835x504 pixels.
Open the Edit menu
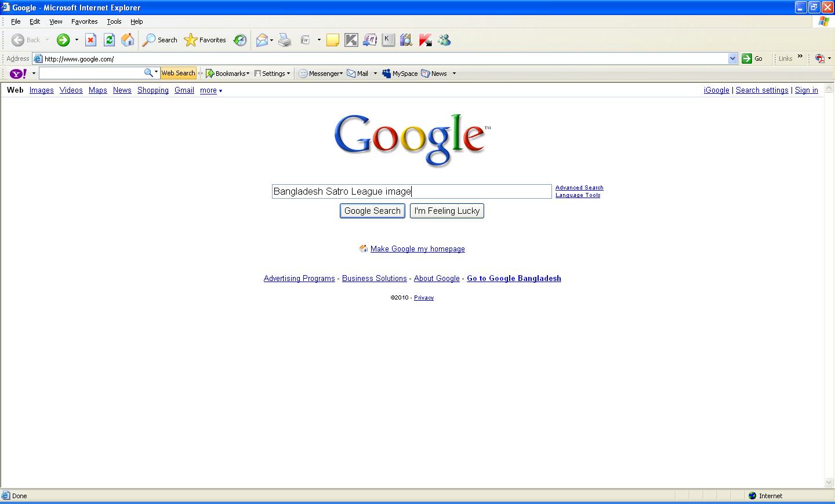[x=35, y=21]
